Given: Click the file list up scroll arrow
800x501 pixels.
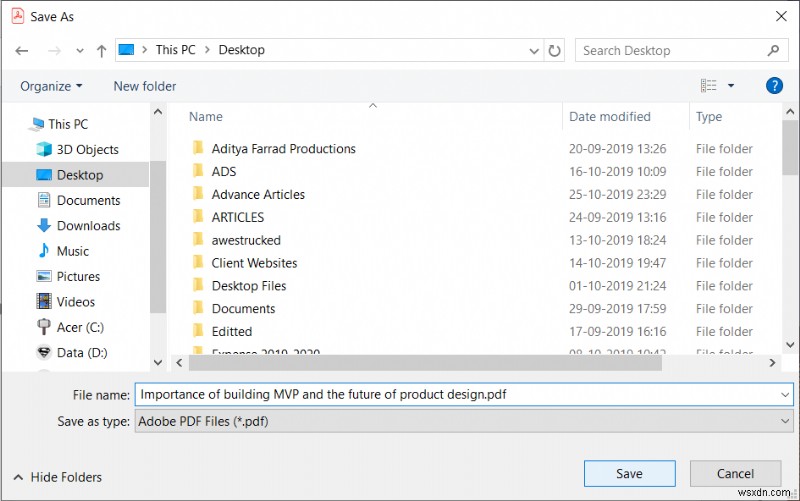Looking at the screenshot, I should pyautogui.click(x=790, y=111).
